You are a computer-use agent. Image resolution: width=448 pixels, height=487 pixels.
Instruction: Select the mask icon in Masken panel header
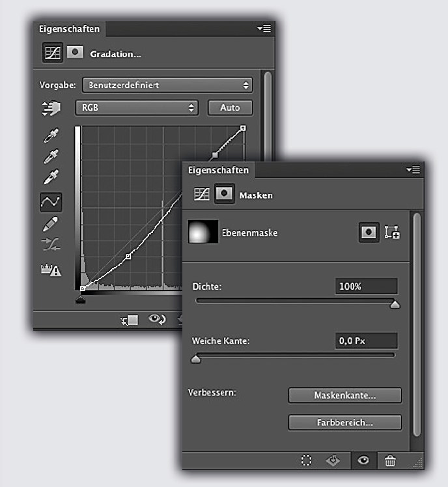coord(224,194)
